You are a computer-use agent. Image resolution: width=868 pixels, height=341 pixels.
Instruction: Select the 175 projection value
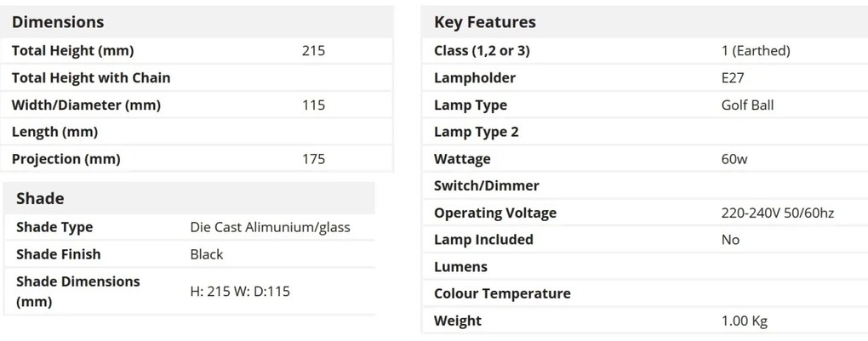click(313, 159)
